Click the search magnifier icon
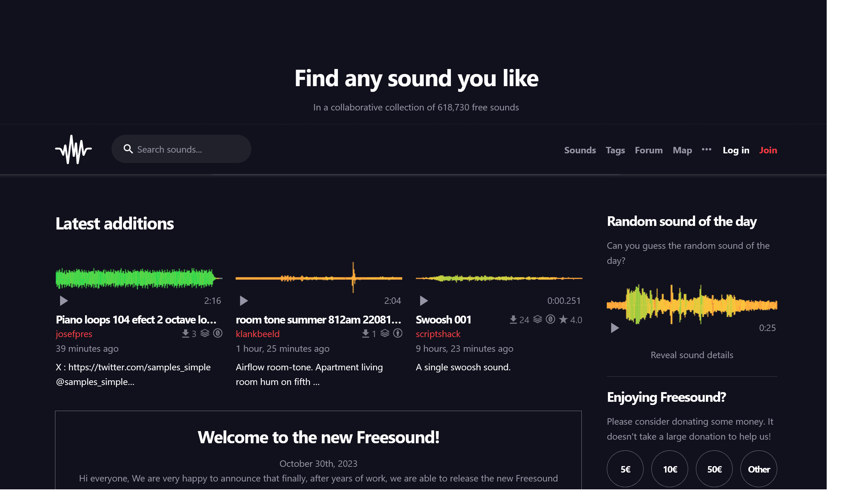 (128, 149)
